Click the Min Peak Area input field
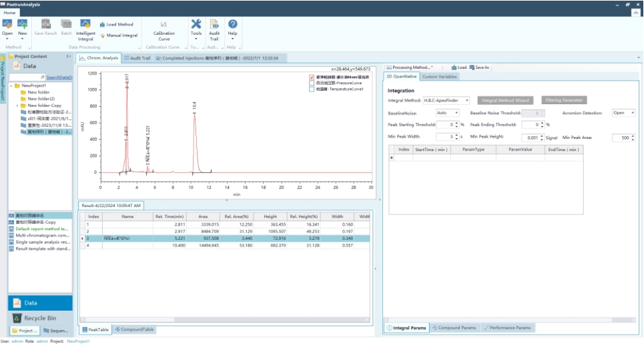644x344 pixels. click(623, 138)
